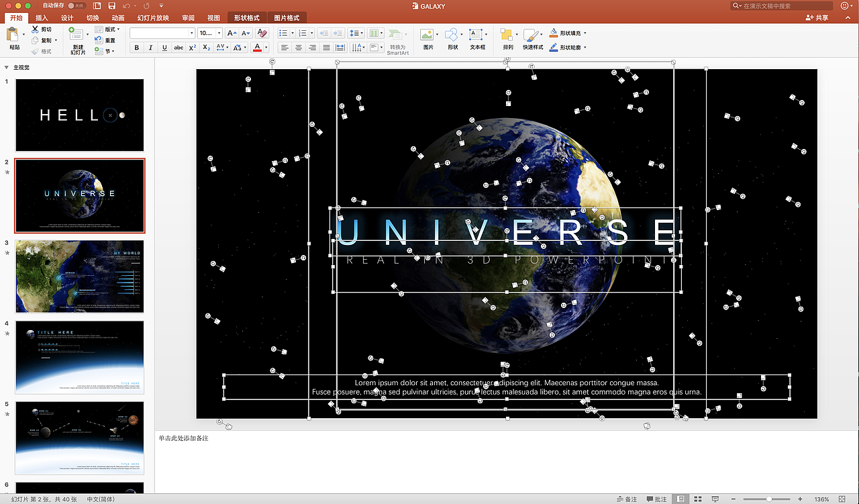Switch to slide sorter view in status bar

coord(698,499)
